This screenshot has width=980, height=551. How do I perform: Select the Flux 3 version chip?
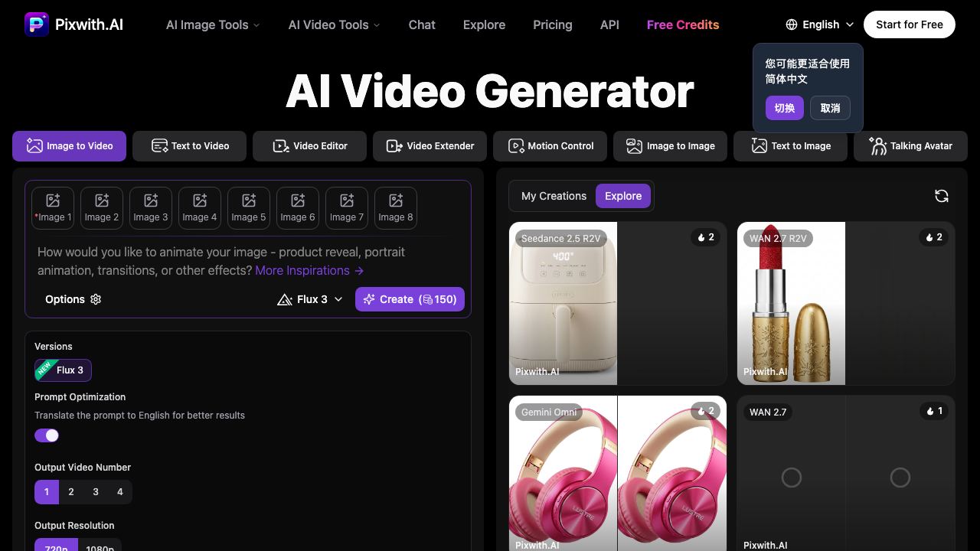(63, 370)
